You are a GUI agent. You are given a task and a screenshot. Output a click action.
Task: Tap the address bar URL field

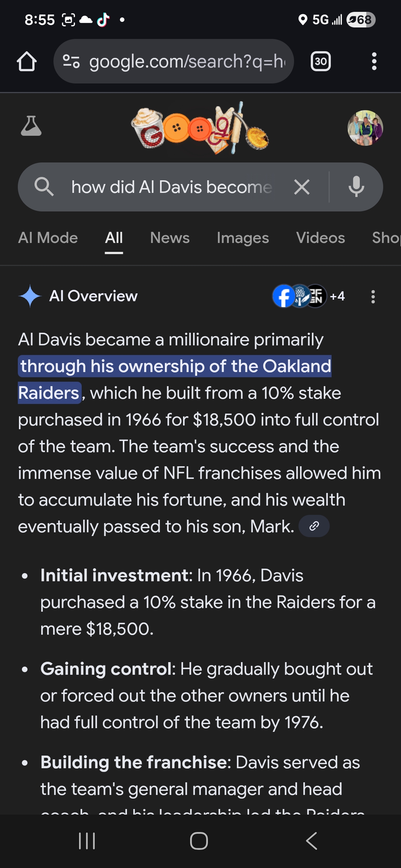pos(186,62)
